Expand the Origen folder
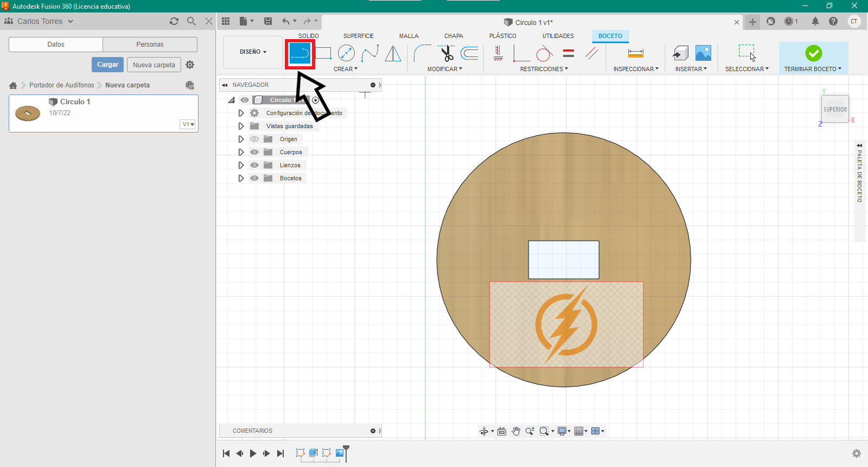This screenshot has height=467, width=868. coord(241,139)
